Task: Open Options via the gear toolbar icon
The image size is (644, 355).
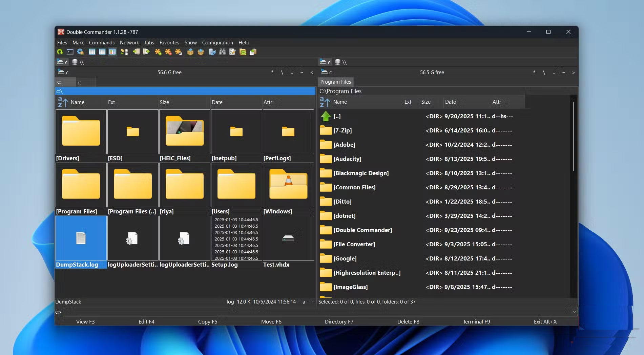Action: 80,51
